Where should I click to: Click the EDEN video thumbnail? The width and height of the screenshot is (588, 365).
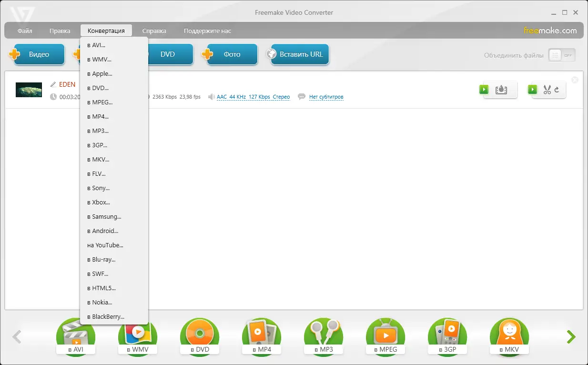[29, 90]
